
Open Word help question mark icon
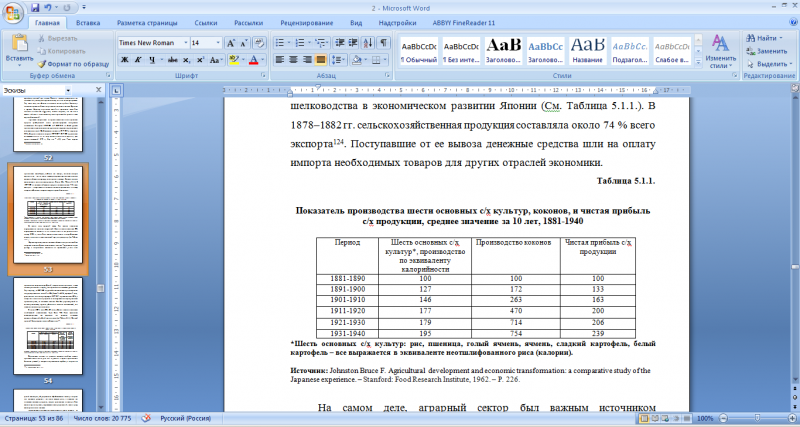(793, 22)
